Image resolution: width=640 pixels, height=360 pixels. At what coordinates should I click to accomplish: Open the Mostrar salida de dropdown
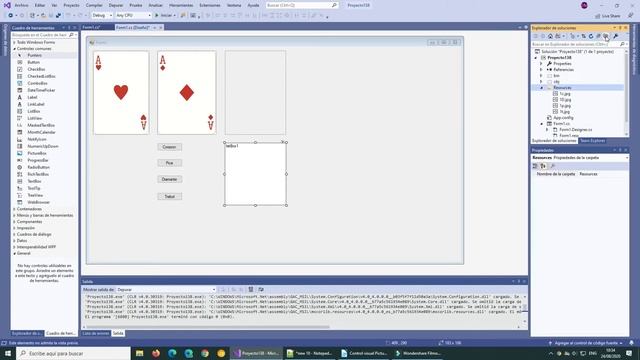[166, 289]
